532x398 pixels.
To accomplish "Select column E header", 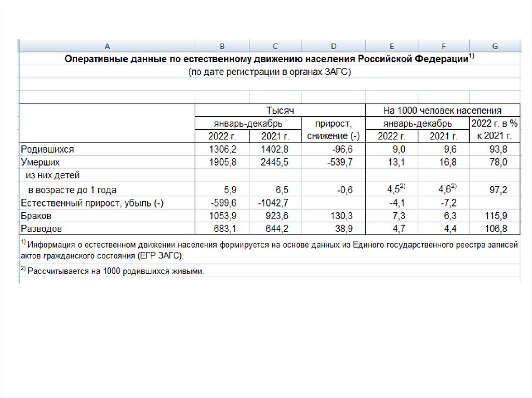I will (392, 46).
